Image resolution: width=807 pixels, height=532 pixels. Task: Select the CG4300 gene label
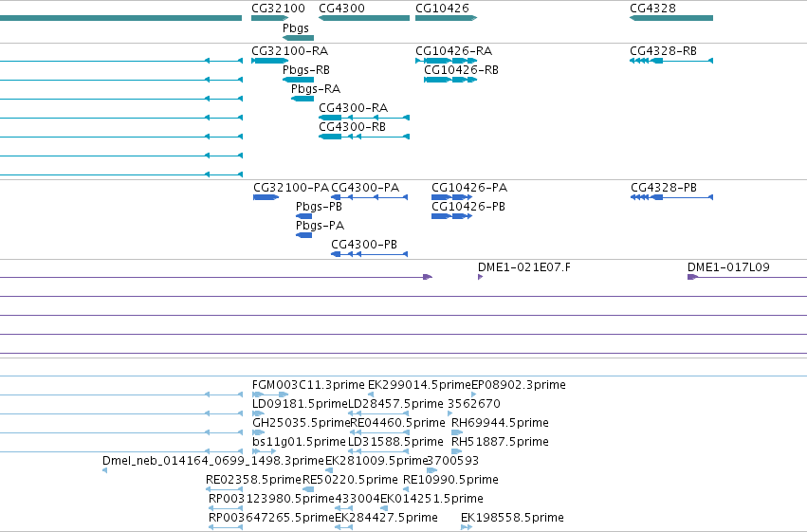tap(341, 9)
